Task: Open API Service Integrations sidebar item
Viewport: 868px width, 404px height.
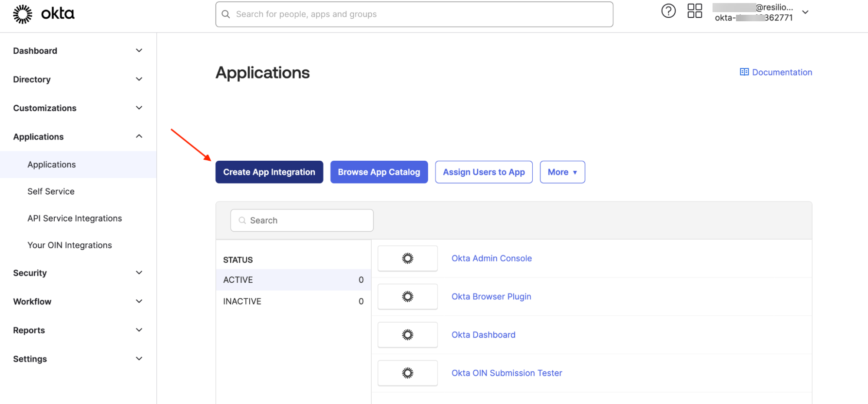Action: click(x=74, y=219)
